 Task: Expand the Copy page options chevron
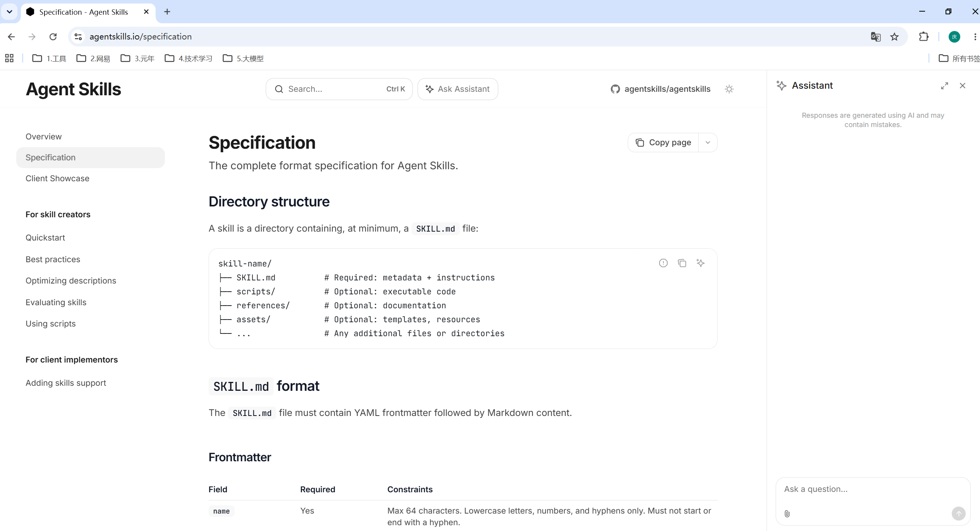coord(708,143)
